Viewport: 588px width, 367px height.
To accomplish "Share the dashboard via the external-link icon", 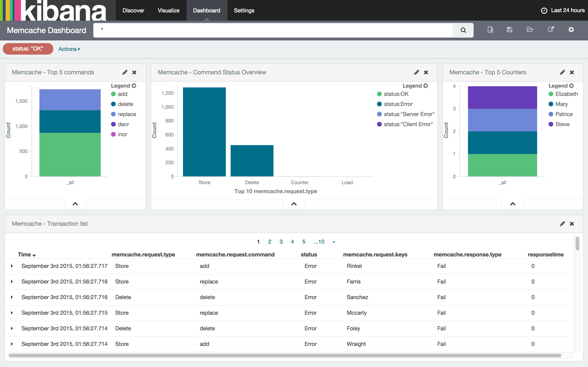I will point(551,30).
